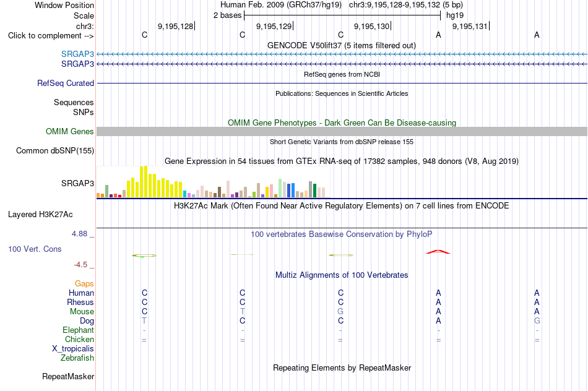Viewport: 588px width, 391px height.
Task: Click the position label 9,195,129
Action: coord(274,26)
